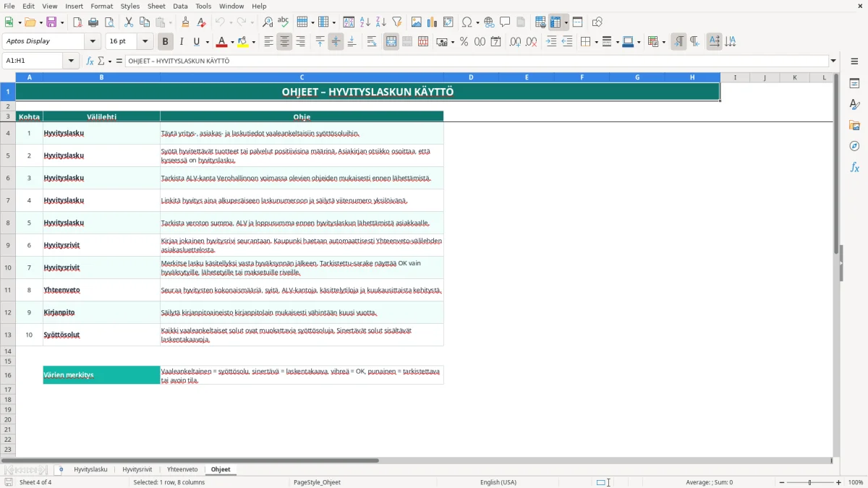Open the font size dropdown
This screenshot has height=488, width=868.
click(145, 42)
